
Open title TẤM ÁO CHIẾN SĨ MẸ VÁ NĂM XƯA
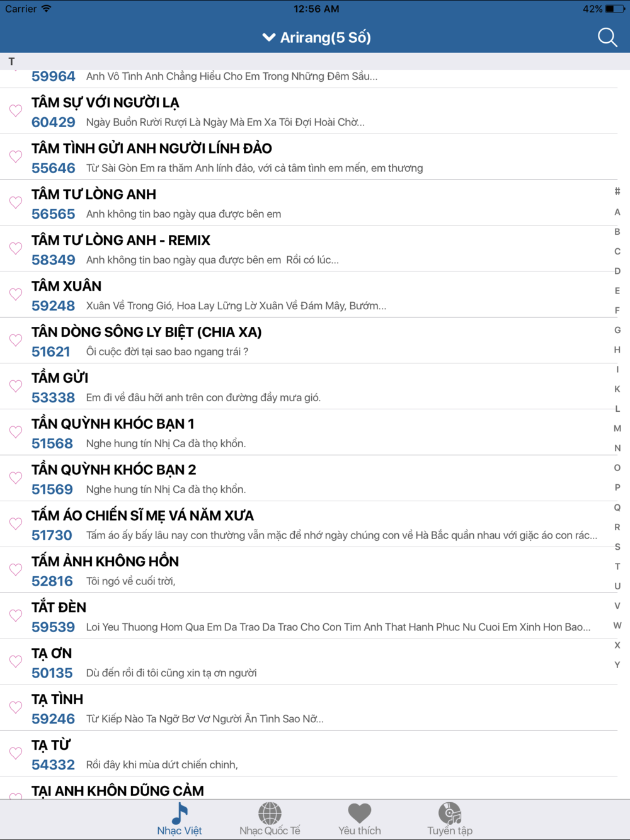click(x=143, y=516)
